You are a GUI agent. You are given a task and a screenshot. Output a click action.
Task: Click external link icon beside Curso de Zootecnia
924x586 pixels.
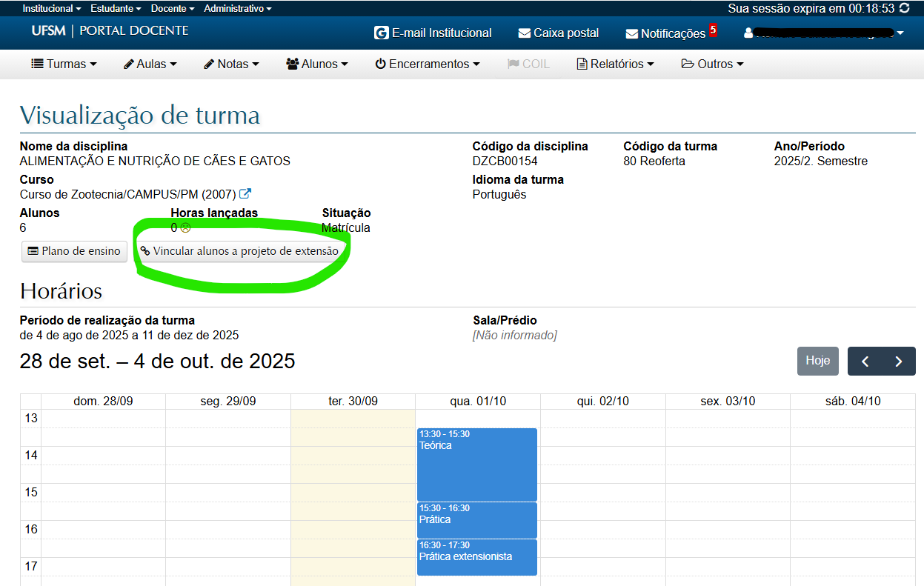pos(245,194)
